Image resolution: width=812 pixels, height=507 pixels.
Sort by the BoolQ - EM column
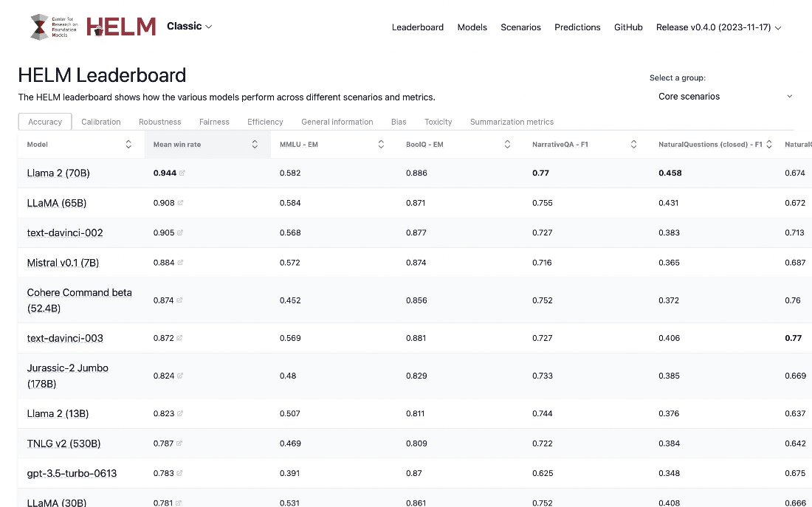coord(507,144)
